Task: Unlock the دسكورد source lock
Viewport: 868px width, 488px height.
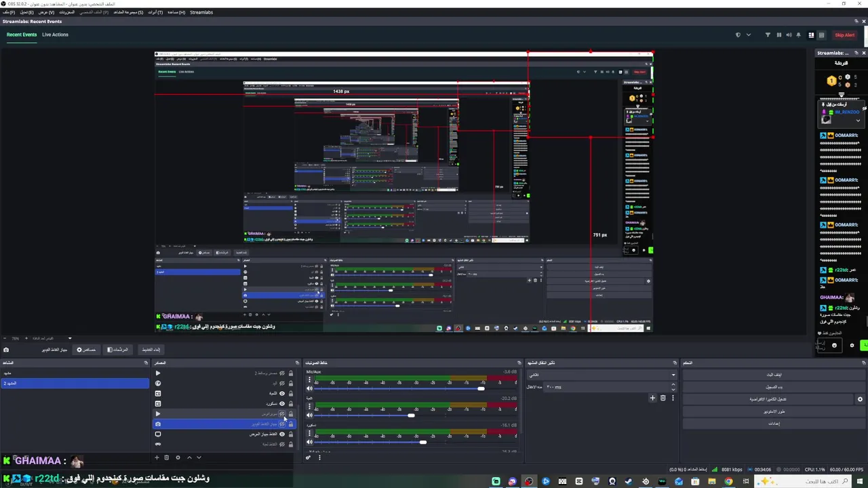Action: (x=291, y=403)
